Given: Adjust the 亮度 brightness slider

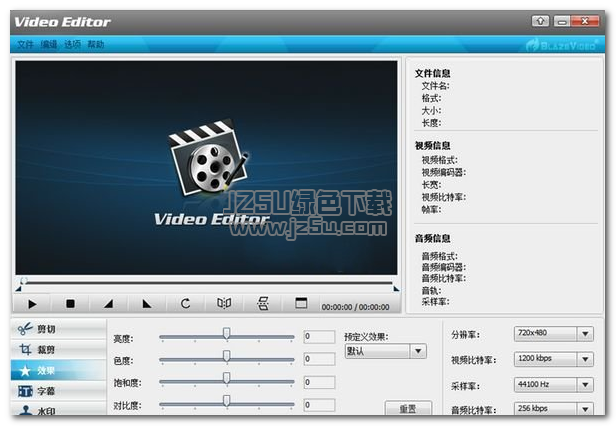Looking at the screenshot, I should click(227, 334).
